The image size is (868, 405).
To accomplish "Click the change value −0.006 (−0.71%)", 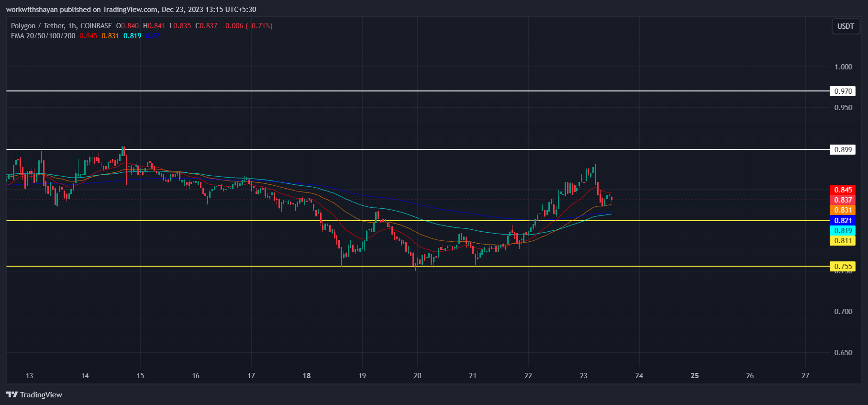I will tap(247, 26).
